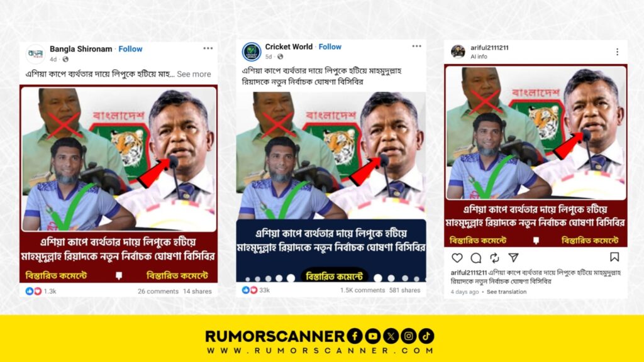Viewport: 644px width, 362px height.
Task: Like the ariful2111211 post with heart icon
Action: click(x=457, y=258)
